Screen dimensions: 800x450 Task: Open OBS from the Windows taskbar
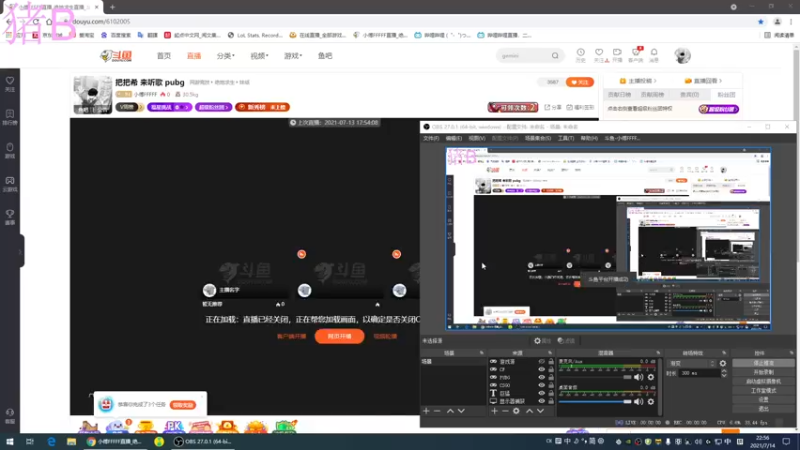pos(203,441)
